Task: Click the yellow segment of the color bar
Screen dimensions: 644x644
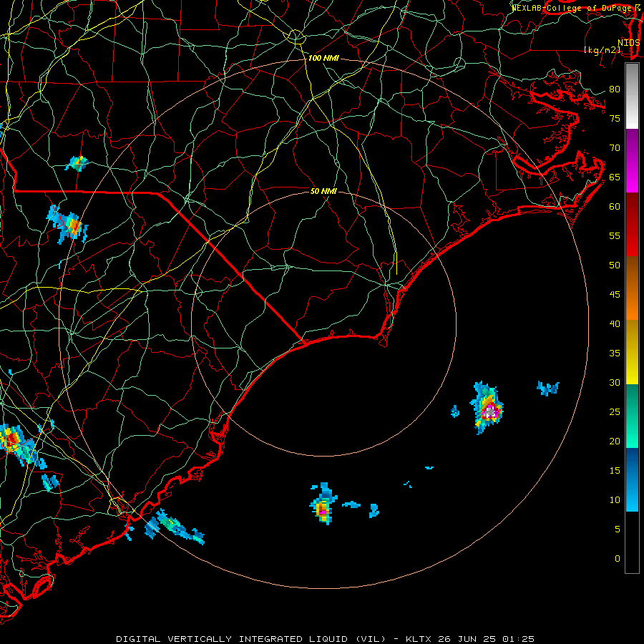Action: click(x=632, y=352)
